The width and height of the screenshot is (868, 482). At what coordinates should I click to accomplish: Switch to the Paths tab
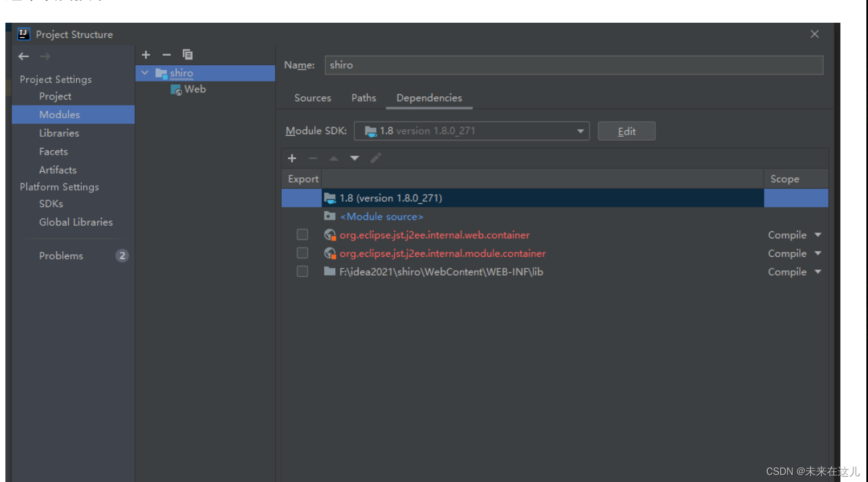click(363, 98)
